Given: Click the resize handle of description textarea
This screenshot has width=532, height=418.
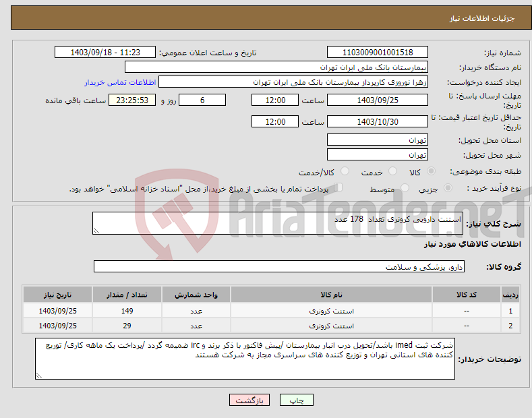Looking at the screenshot, I should (96, 231).
